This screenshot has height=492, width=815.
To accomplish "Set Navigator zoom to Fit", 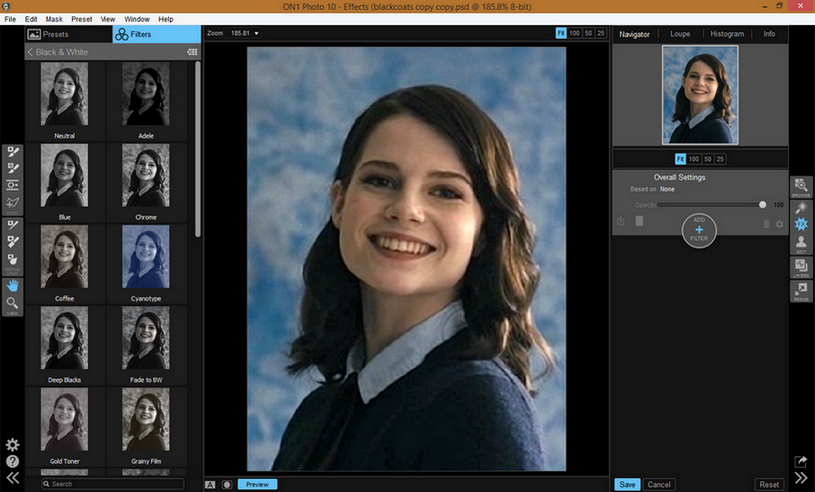I will pyautogui.click(x=680, y=159).
